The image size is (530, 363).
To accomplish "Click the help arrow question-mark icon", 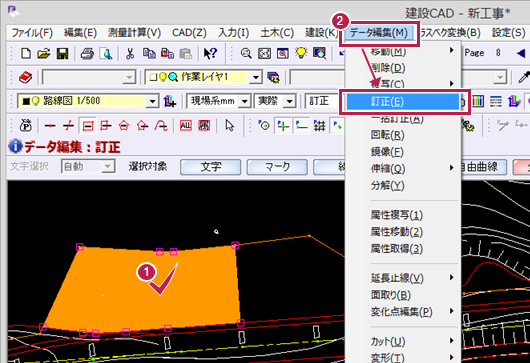I will (210, 53).
